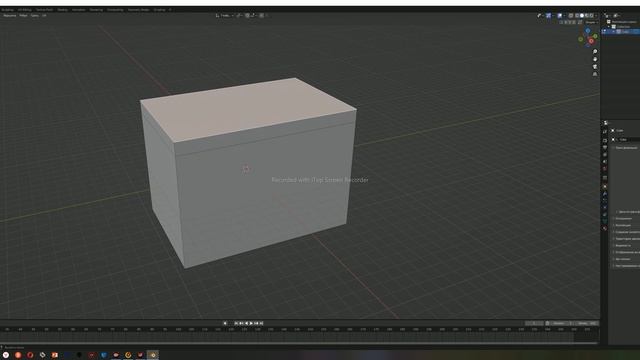Open the Properties editor type menu icon
Image resolution: width=640 pixels, height=360 pixels.
[x=606, y=122]
